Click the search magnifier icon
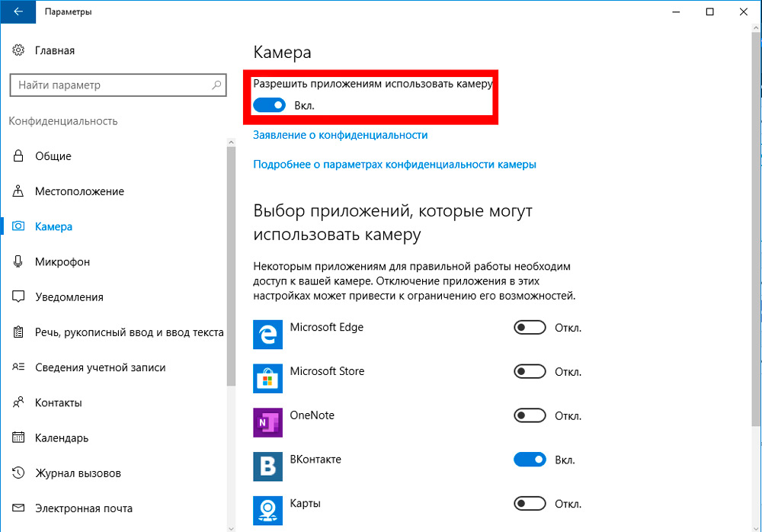This screenshot has height=532, width=762. click(216, 85)
